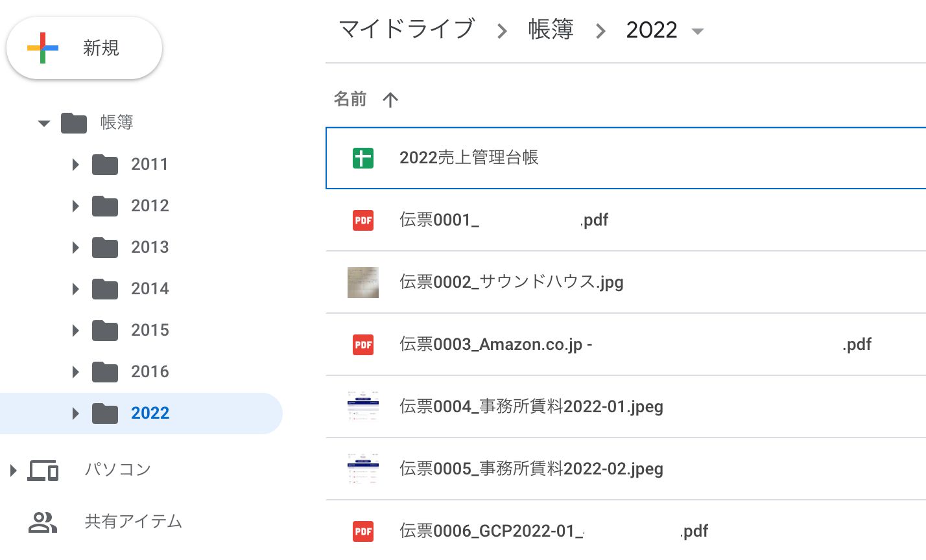The image size is (926, 560).
Task: Open thumbnail of 伝票0002_サウンドハウス.jpg
Action: [x=363, y=283]
